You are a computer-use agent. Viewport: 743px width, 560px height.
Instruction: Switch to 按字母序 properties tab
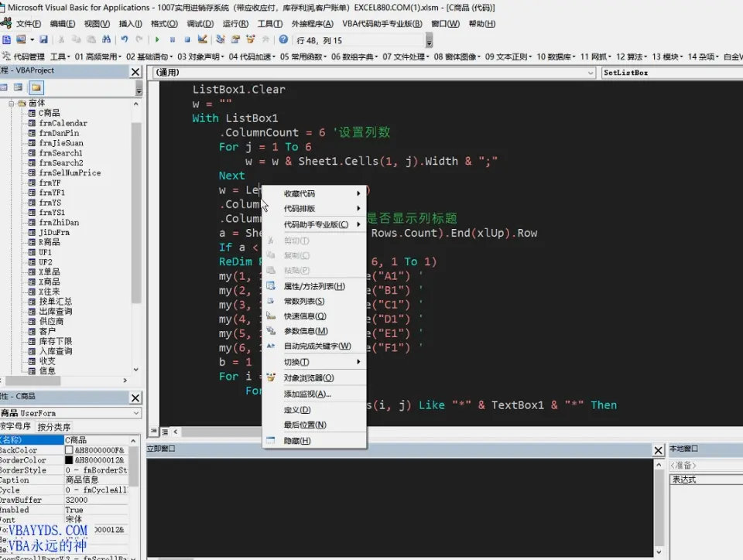(x=15, y=426)
